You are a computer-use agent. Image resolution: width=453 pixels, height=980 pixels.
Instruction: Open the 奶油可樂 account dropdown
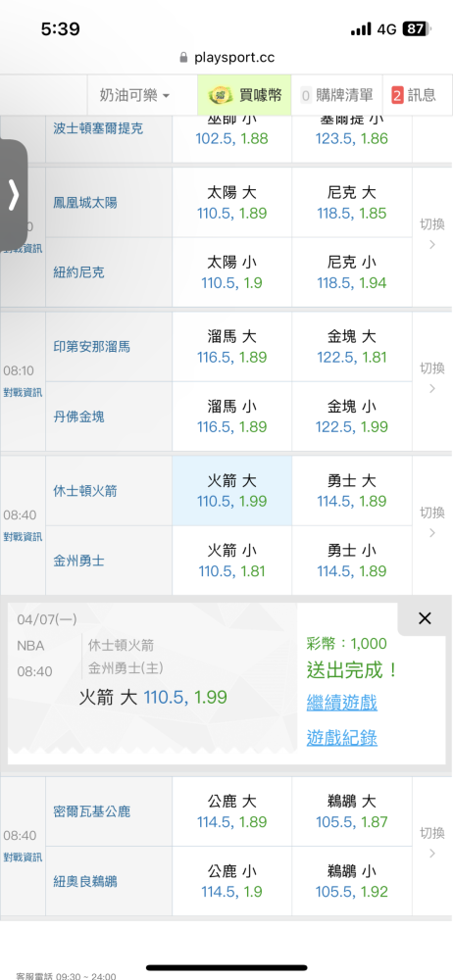click(x=134, y=95)
